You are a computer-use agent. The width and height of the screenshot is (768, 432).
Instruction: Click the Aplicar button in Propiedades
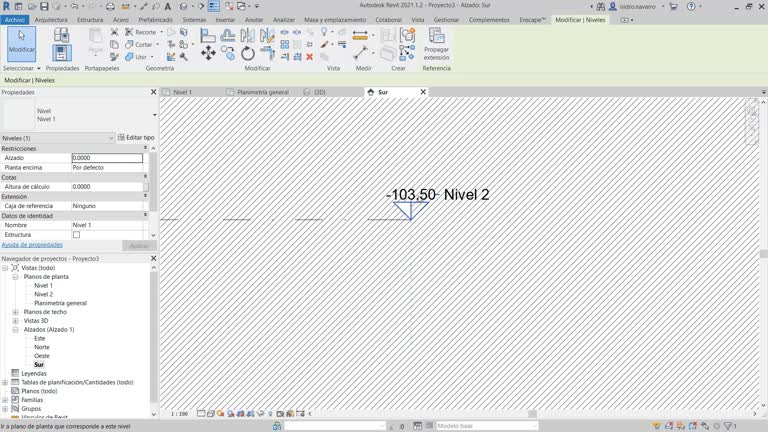139,245
